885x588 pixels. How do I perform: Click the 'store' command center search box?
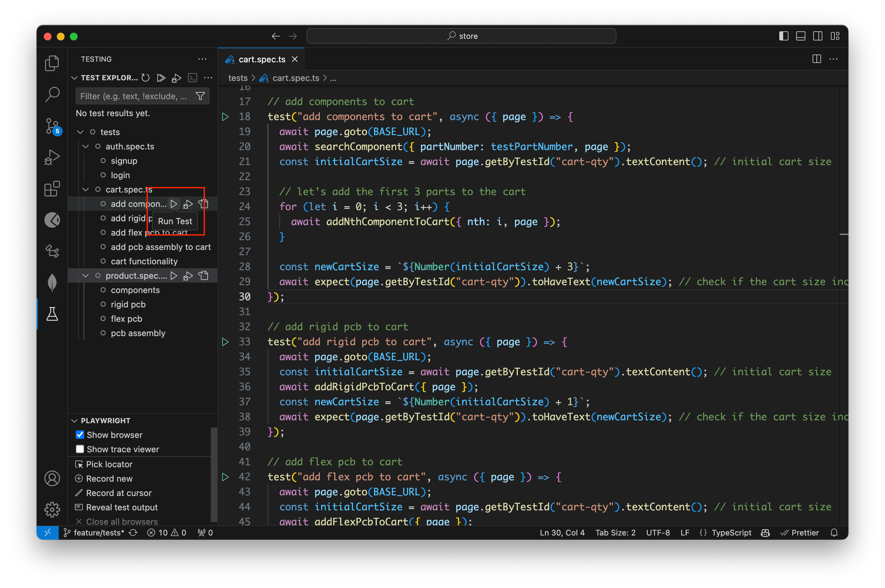[461, 36]
